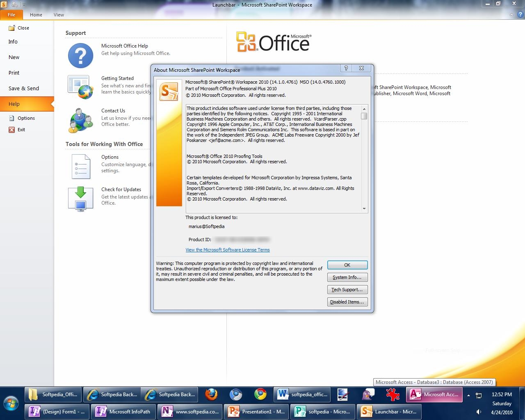The height and width of the screenshot is (420, 525).
Task: Click the Disabled Items... button
Action: click(347, 302)
